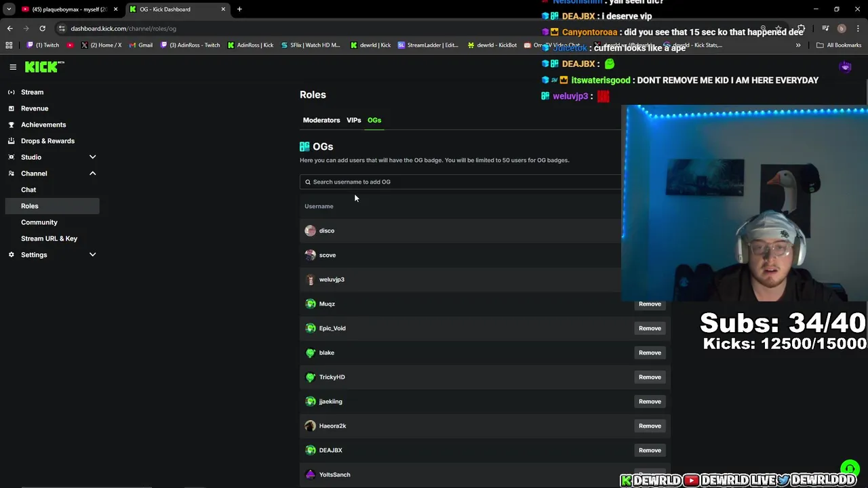Remove DEAJBX from OGs
This screenshot has width=868, height=488.
(650, 450)
